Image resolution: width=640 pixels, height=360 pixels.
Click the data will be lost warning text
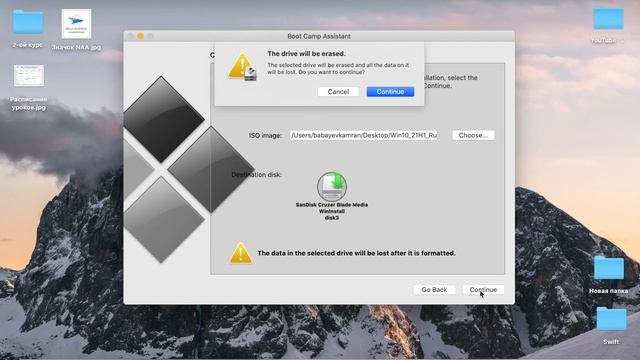[356, 253]
